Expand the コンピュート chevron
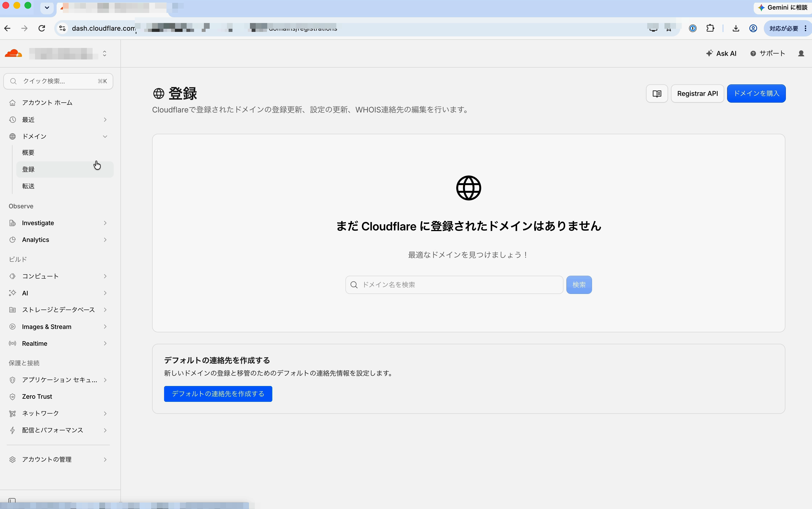This screenshot has width=812, height=509. point(105,276)
